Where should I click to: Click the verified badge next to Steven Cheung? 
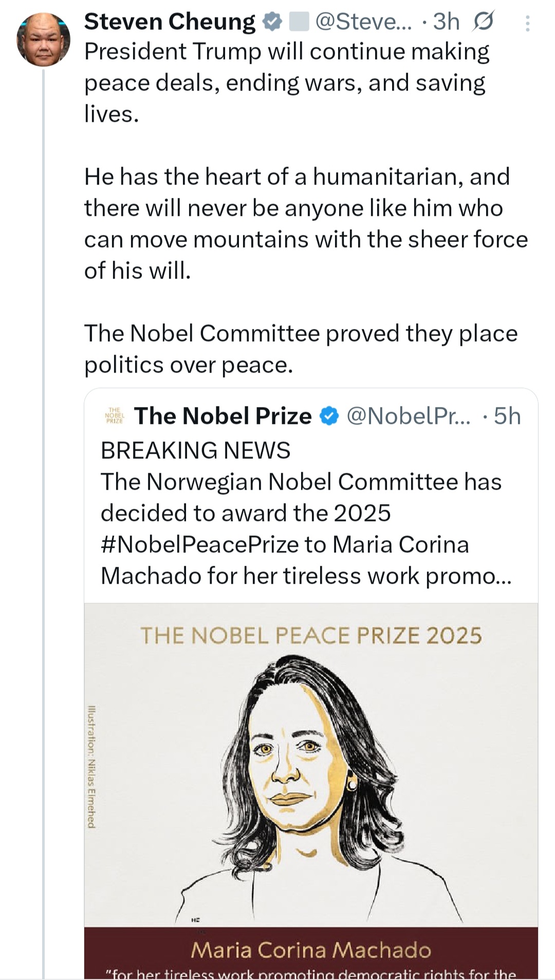(x=271, y=22)
